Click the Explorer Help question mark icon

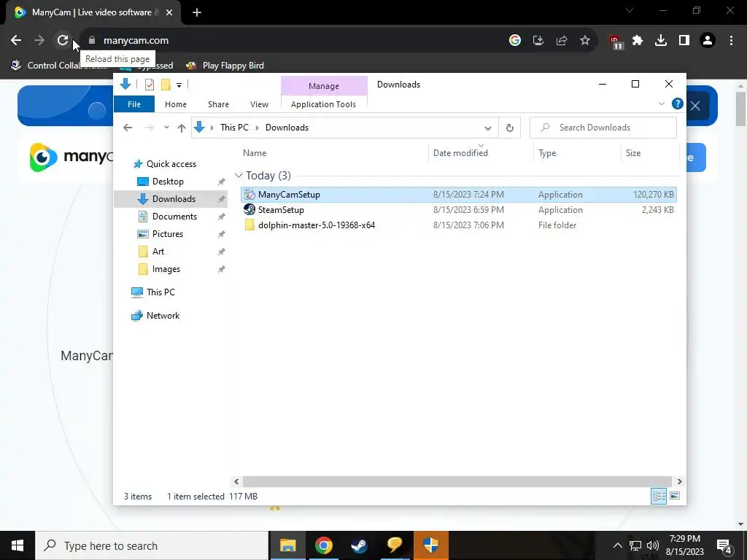tap(678, 104)
